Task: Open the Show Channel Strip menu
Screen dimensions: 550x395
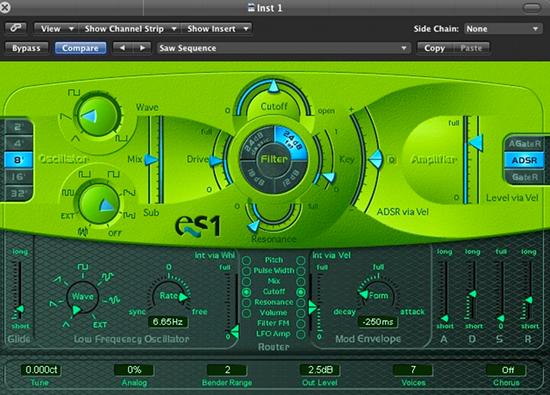Action: 130,28
